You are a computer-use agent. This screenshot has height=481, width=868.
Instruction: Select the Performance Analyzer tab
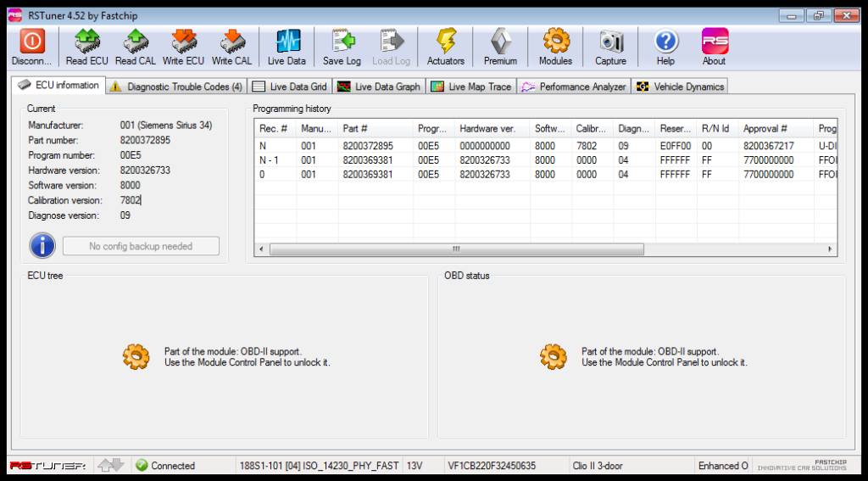coord(574,87)
